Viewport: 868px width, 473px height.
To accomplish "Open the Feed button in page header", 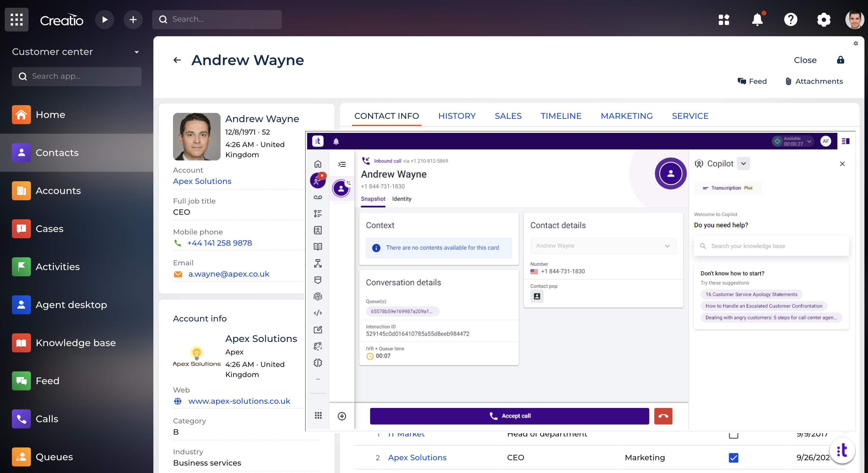I will [x=752, y=81].
